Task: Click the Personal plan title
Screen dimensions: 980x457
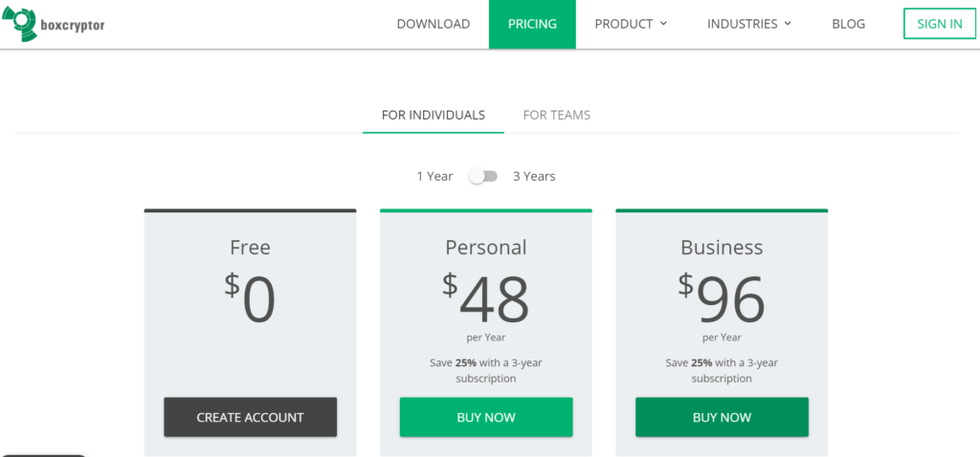Action: point(486,248)
